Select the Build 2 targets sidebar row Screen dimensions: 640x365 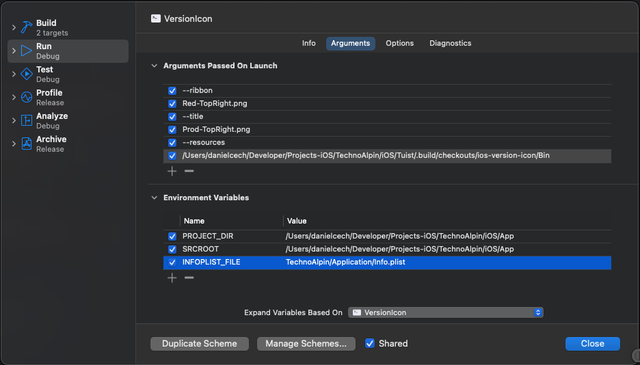click(x=68, y=28)
